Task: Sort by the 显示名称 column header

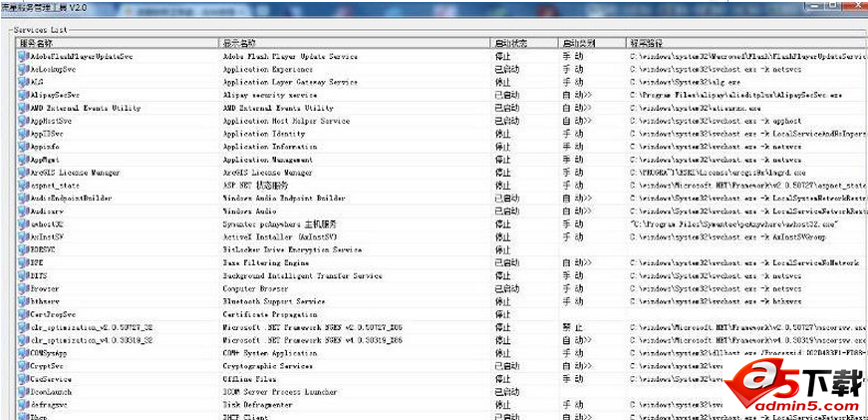Action: 355,43
